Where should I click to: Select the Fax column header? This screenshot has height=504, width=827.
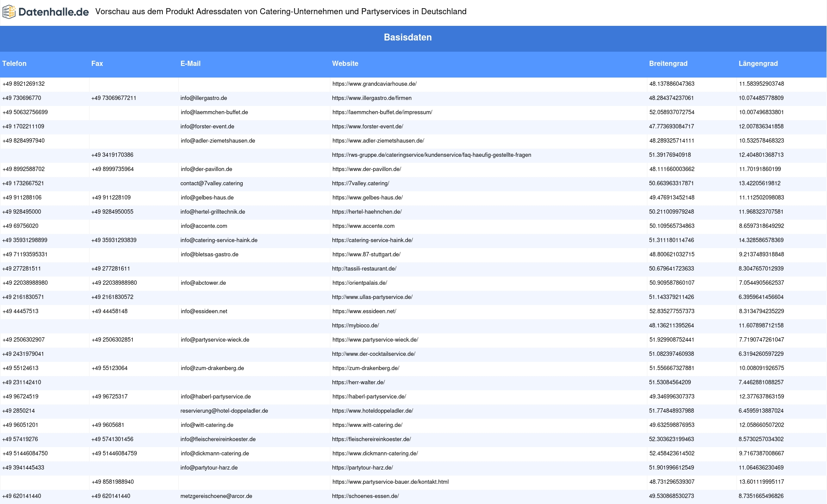(x=97, y=63)
